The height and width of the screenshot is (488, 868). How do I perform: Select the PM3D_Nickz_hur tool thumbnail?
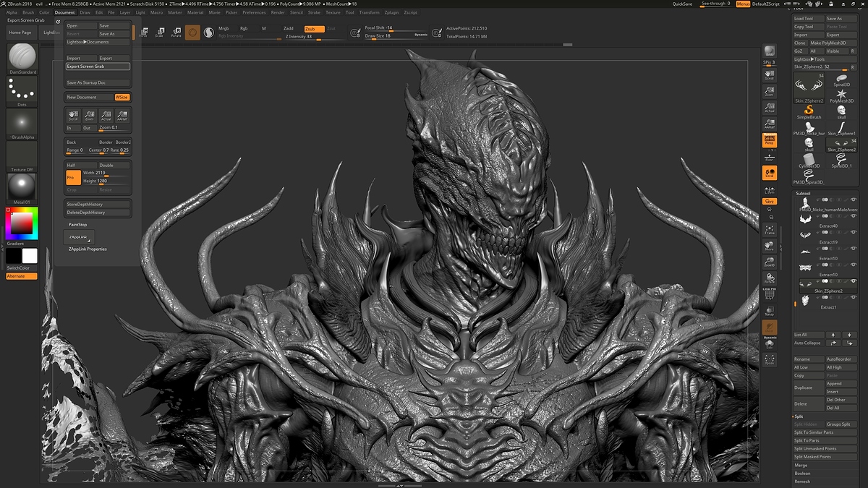tap(809, 128)
